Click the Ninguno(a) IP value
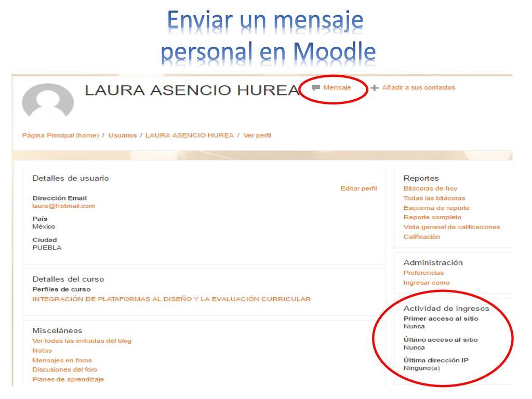The image size is (532, 399). click(x=421, y=368)
